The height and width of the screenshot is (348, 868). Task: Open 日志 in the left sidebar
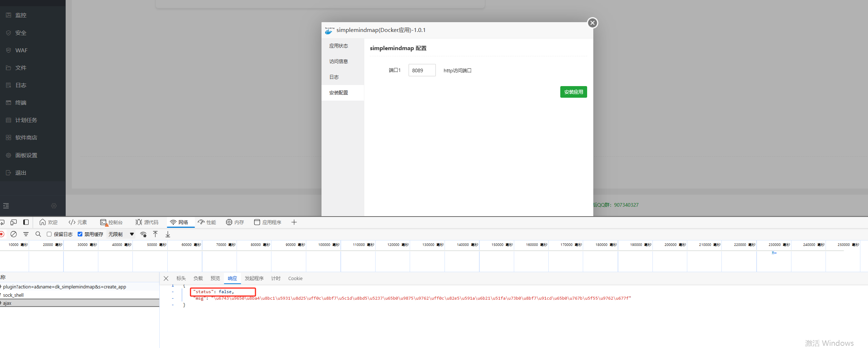pyautogui.click(x=21, y=85)
